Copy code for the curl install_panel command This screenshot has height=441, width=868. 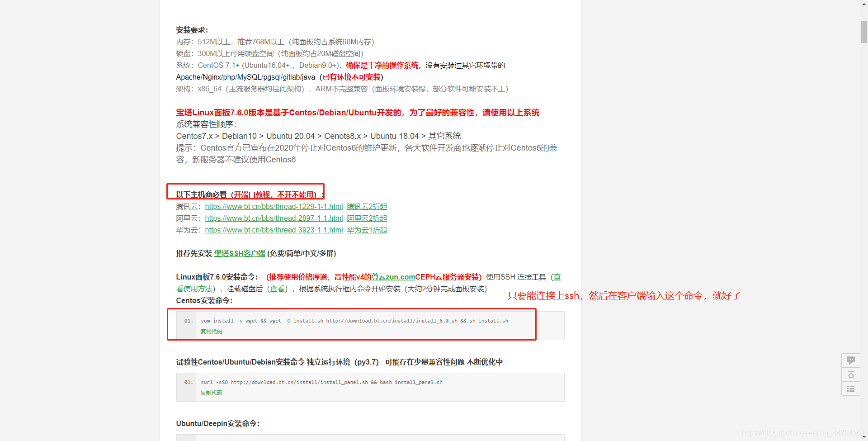point(211,393)
